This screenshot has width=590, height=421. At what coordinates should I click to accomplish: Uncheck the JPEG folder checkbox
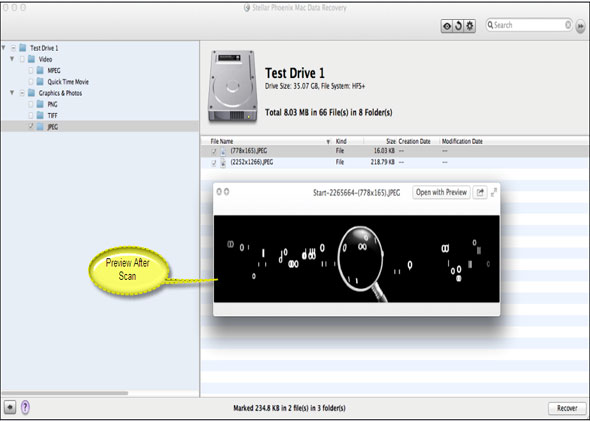click(x=31, y=127)
